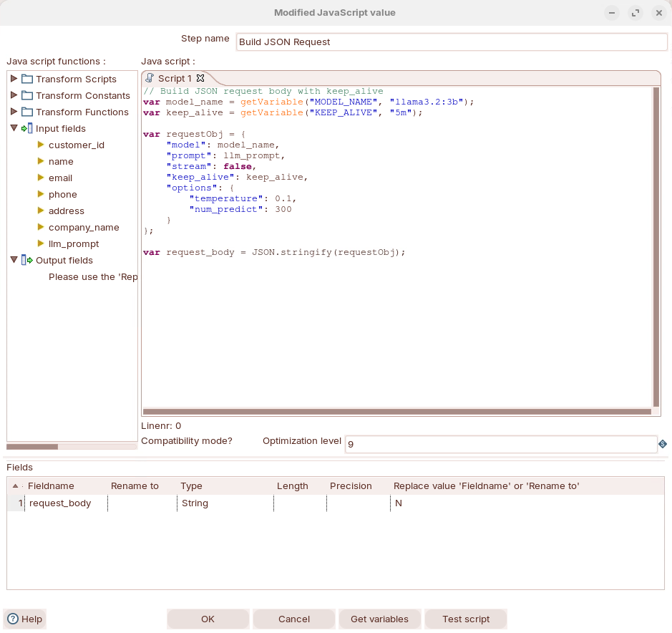
Task: Collapse the Output fields tree node
Action: pyautogui.click(x=14, y=260)
